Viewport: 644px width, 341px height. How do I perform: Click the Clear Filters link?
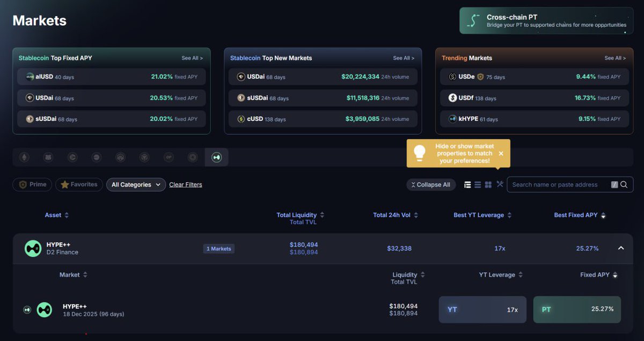186,184
